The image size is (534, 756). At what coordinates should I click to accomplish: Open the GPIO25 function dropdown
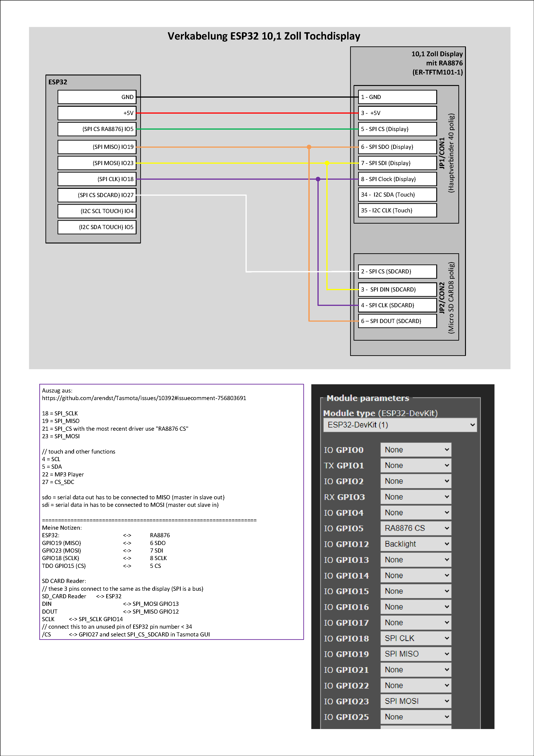click(416, 717)
